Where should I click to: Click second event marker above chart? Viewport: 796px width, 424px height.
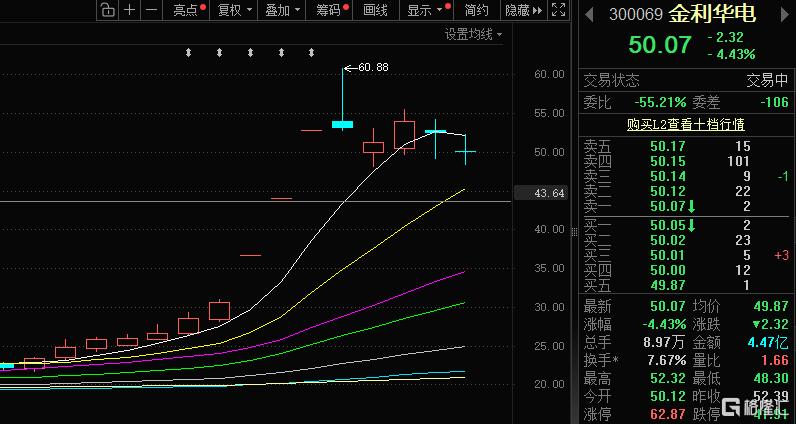[x=219, y=52]
